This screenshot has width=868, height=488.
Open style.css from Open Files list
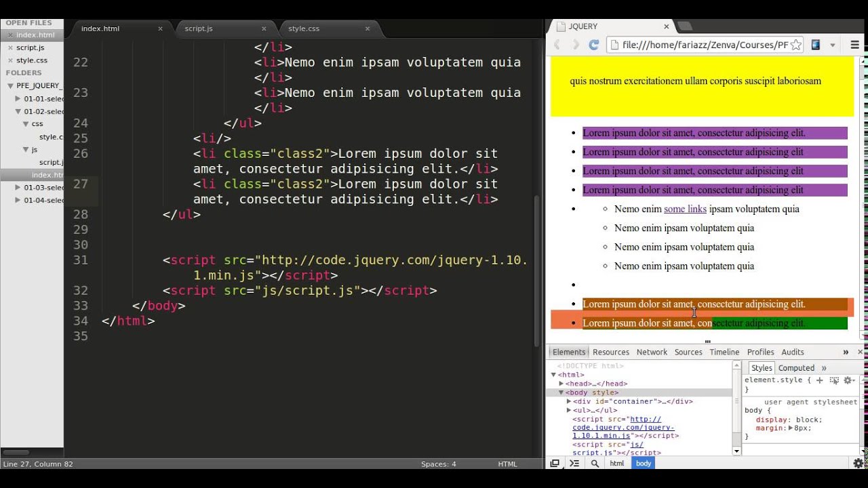32,60
